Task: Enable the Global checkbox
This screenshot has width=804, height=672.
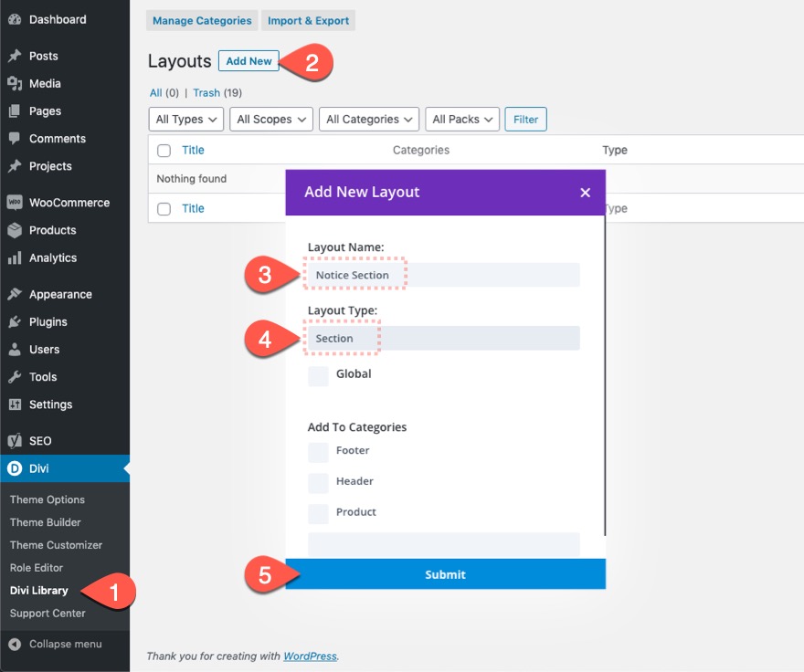Action: [318, 374]
